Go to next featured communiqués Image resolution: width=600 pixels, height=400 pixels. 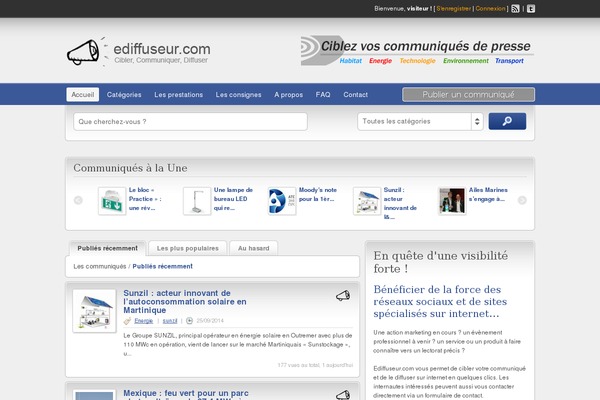pos(522,200)
